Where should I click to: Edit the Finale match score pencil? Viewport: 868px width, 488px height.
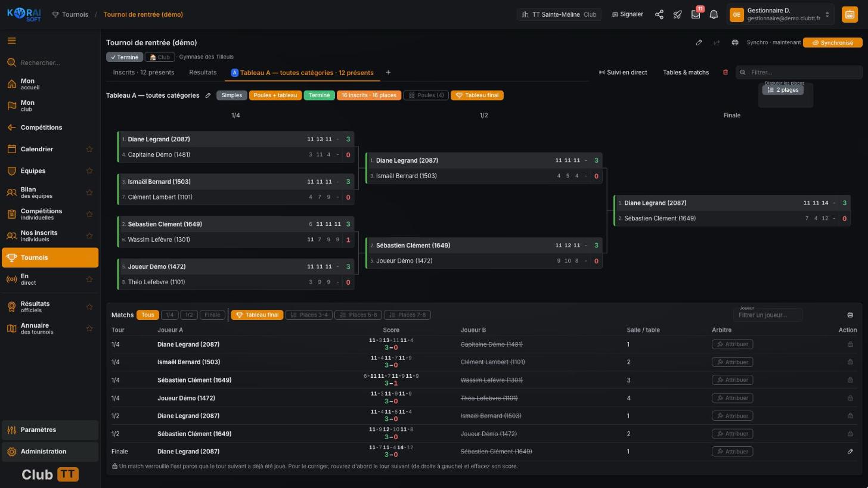coord(850,452)
